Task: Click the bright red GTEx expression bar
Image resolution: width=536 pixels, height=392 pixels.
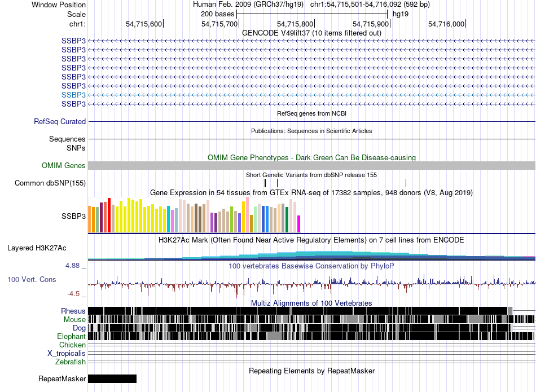Action: [x=109, y=215]
